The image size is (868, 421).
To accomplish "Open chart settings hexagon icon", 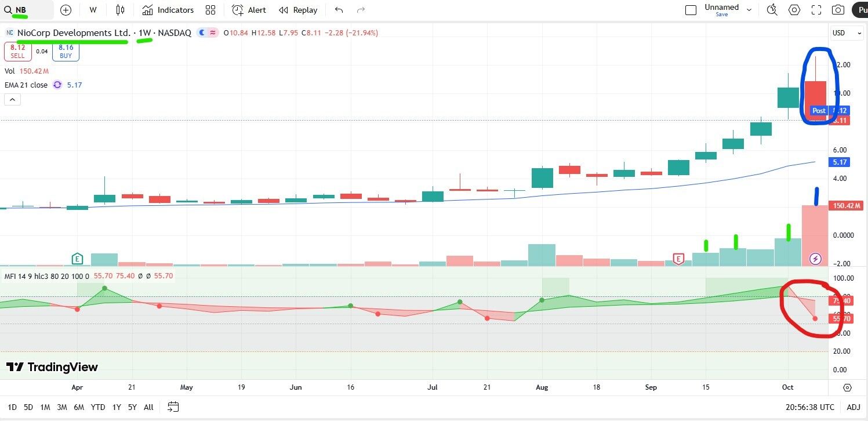I will point(794,10).
